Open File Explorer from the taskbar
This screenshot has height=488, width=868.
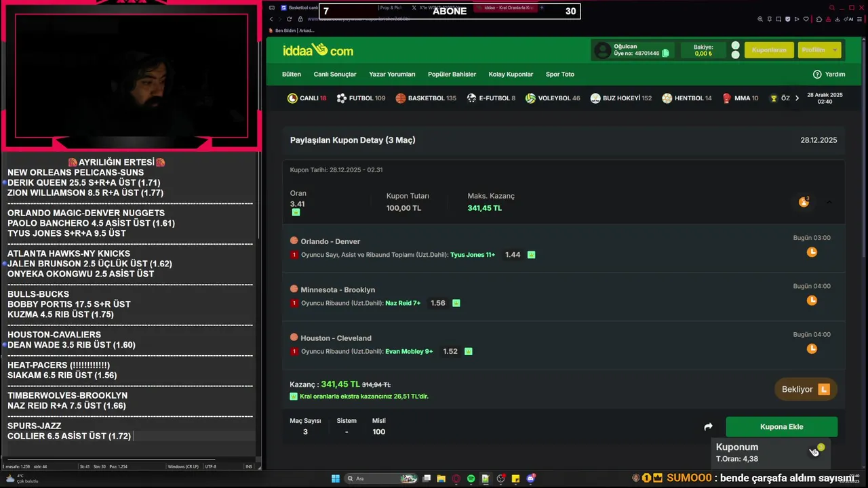point(441,479)
